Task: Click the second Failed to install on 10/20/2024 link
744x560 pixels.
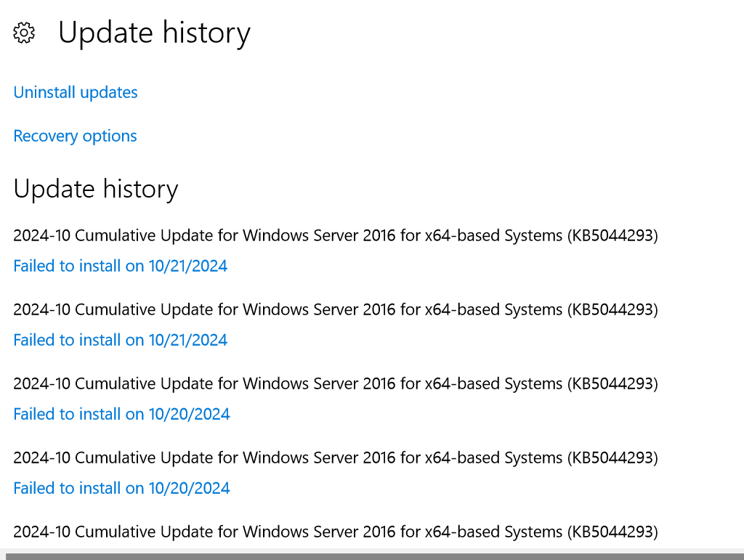Action: click(x=121, y=488)
